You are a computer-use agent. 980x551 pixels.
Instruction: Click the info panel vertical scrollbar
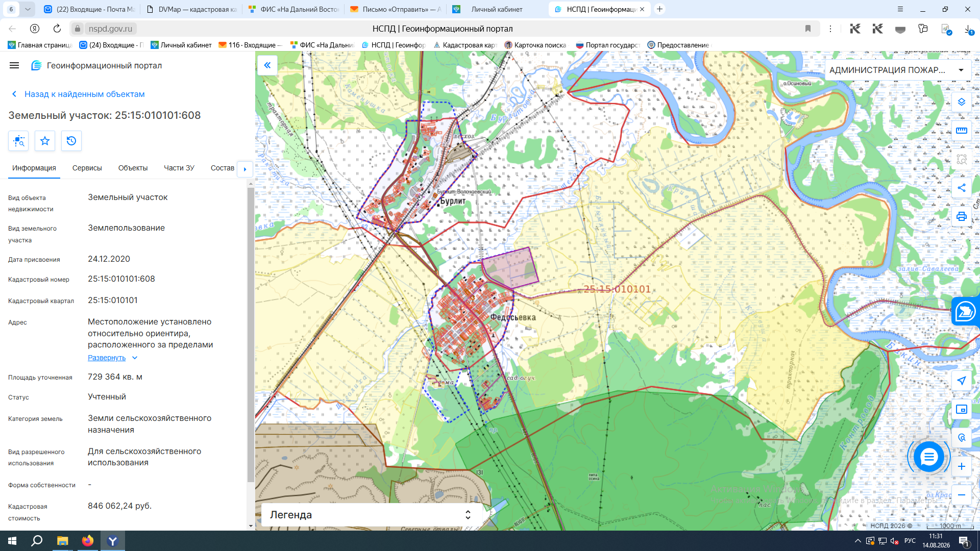(251, 334)
